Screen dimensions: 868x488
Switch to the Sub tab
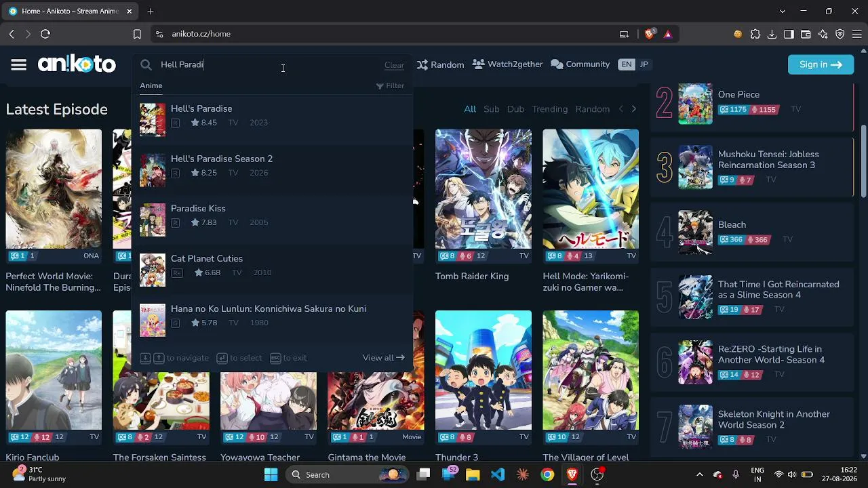pos(492,109)
